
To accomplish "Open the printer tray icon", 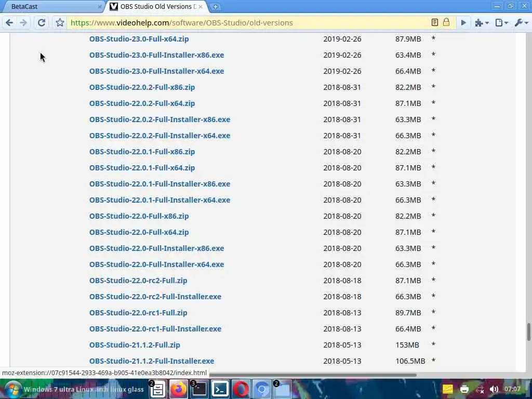I will point(464,389).
